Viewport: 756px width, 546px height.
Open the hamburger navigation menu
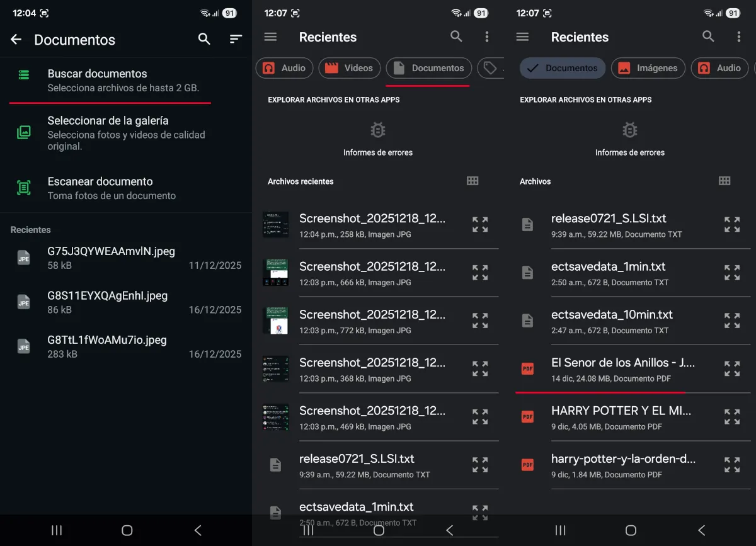270,37
